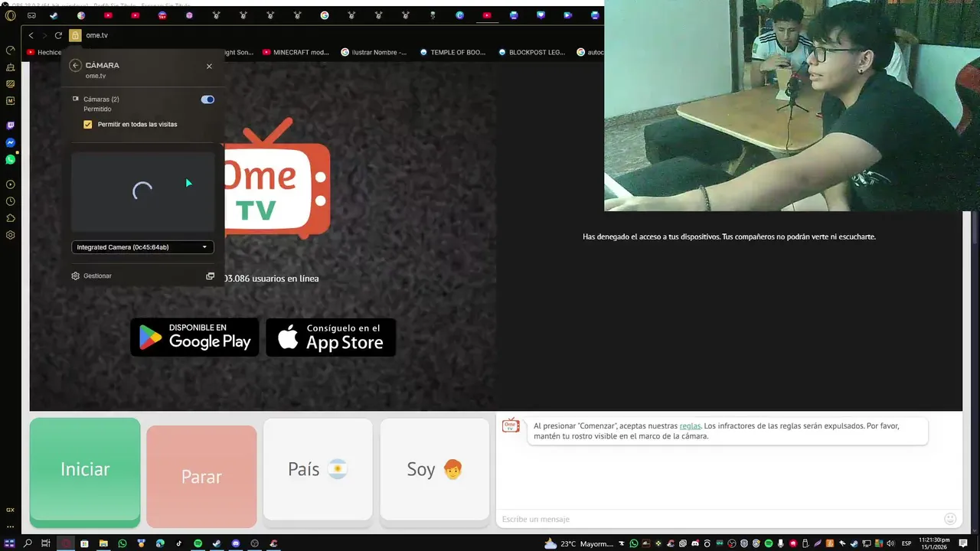
Task: Open the Hechice YouTube bookmark
Action: (x=44, y=53)
